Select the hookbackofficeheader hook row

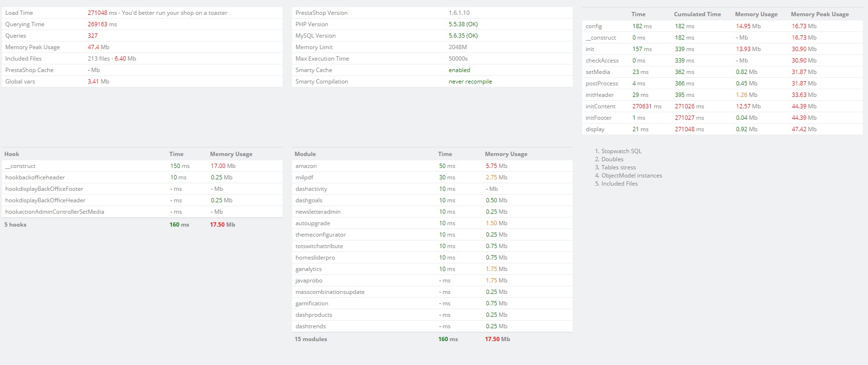142,177
